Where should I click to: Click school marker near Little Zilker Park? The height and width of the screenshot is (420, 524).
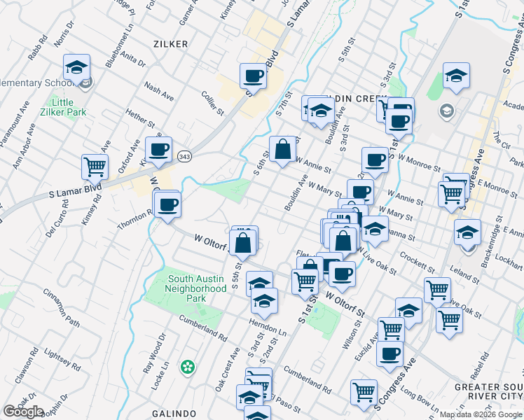[x=76, y=69]
